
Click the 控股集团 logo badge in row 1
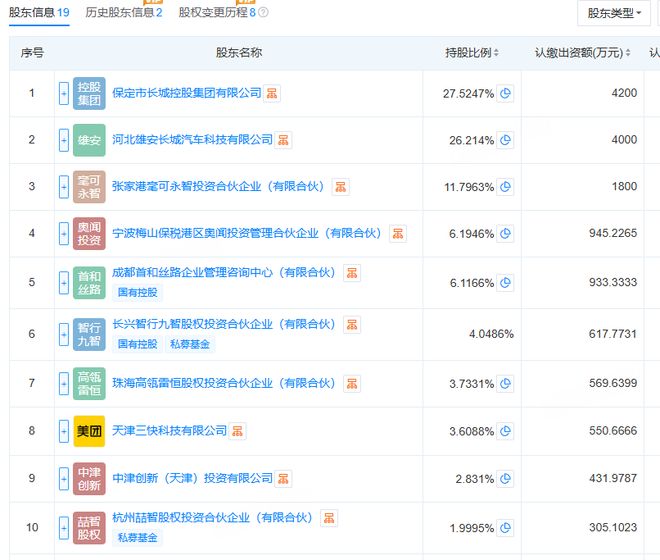click(x=89, y=93)
